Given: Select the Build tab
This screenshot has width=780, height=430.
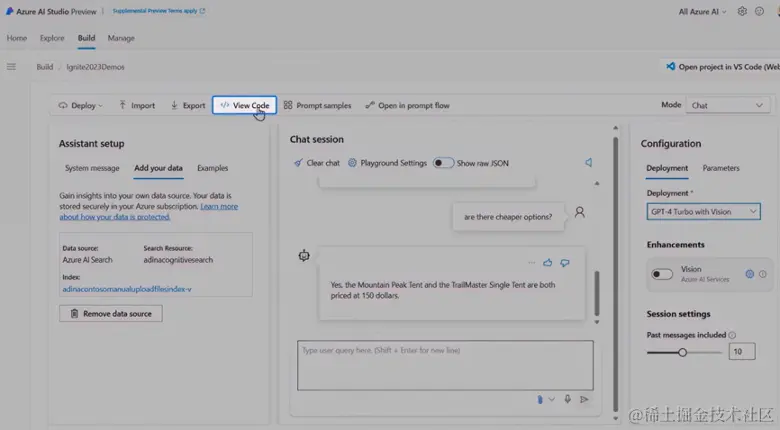Looking at the screenshot, I should [86, 38].
